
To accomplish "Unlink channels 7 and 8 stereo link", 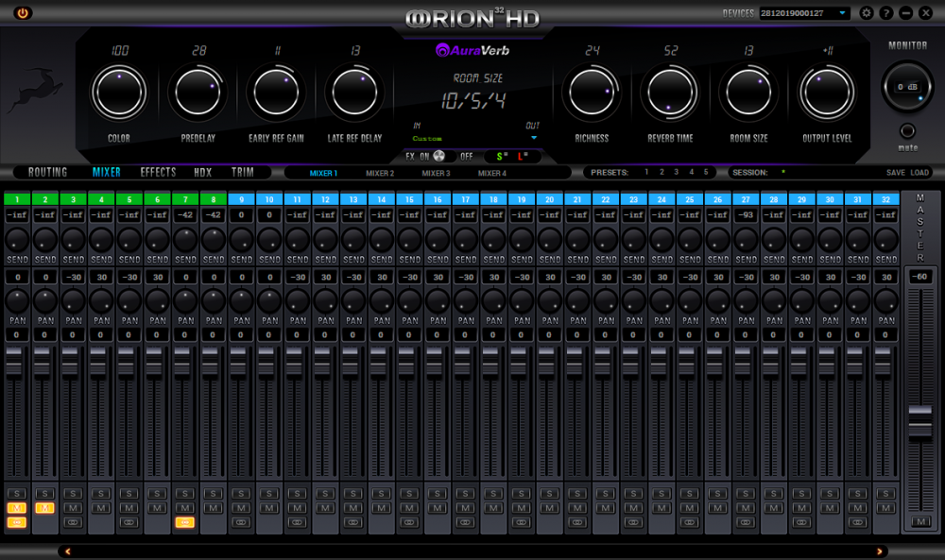I will 185,521.
